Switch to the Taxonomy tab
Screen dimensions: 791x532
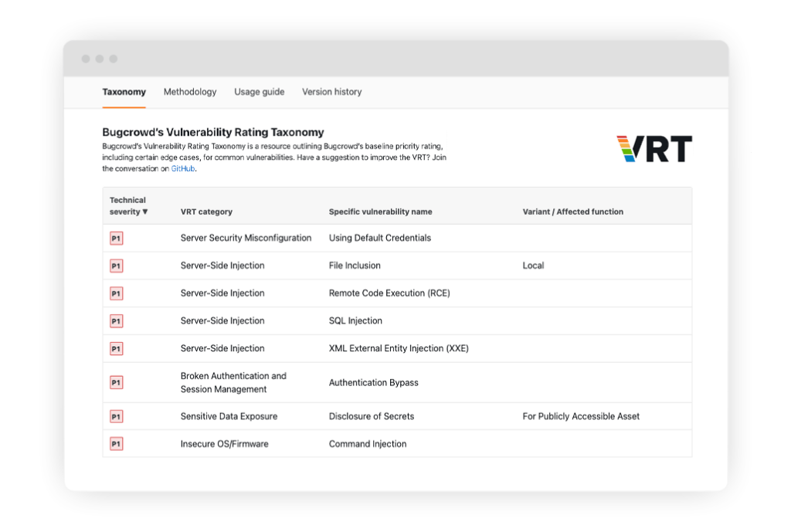pos(124,92)
